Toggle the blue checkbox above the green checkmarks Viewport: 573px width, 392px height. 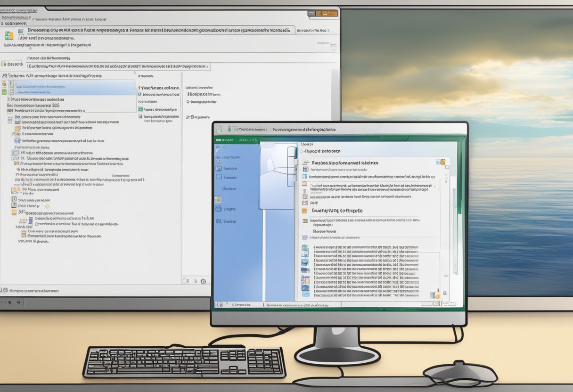[140, 94]
